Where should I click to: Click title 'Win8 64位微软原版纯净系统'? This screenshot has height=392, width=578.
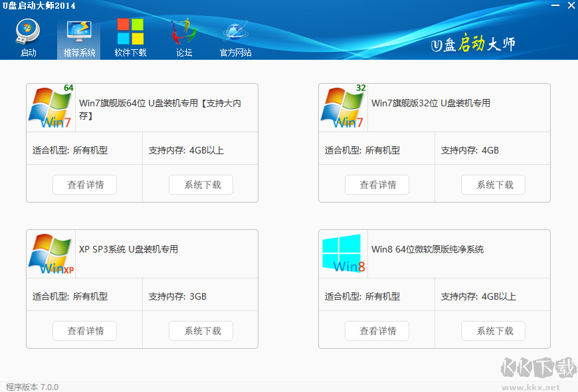click(427, 249)
